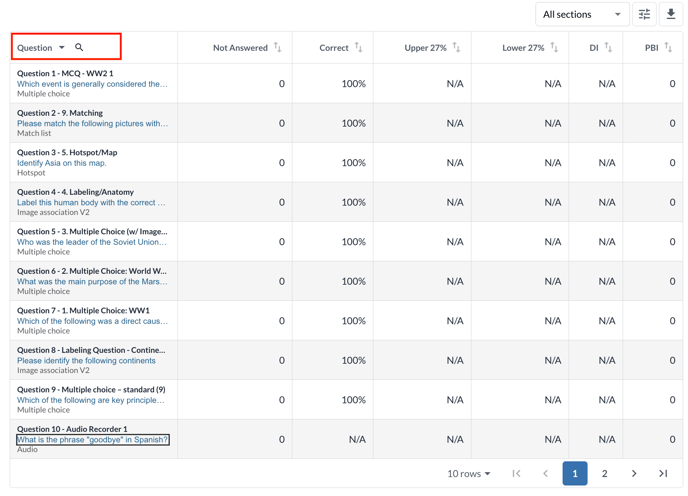Sort by Upper 27% column arrows
Screen dimensions: 688x496
(x=456, y=47)
